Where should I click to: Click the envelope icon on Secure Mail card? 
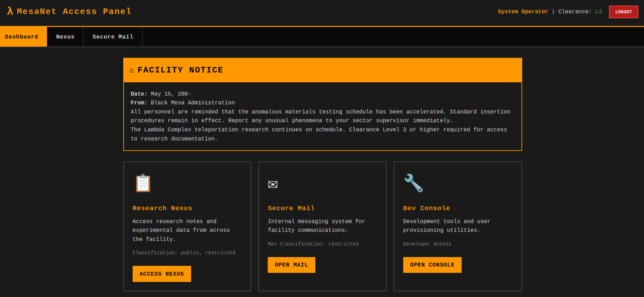[x=272, y=185]
